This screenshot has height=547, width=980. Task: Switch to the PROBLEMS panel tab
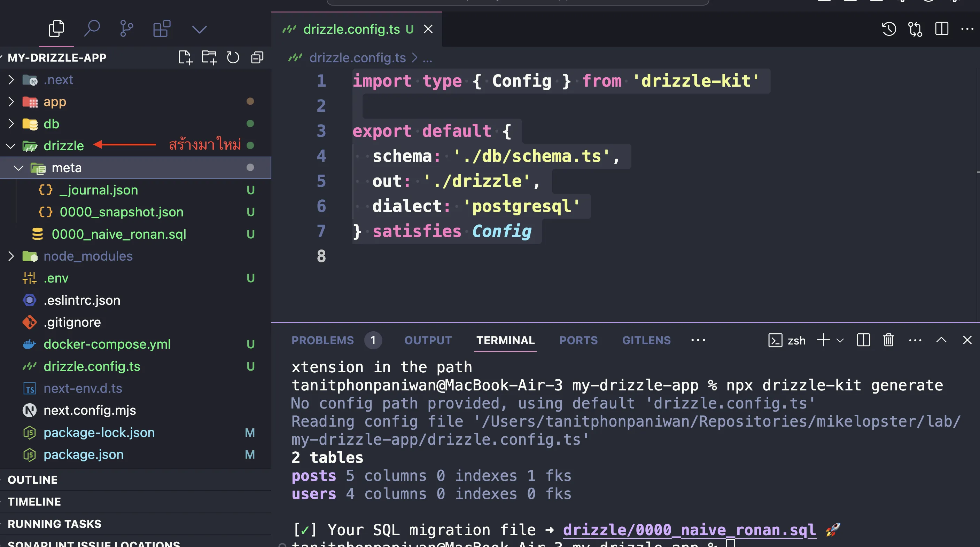click(322, 340)
